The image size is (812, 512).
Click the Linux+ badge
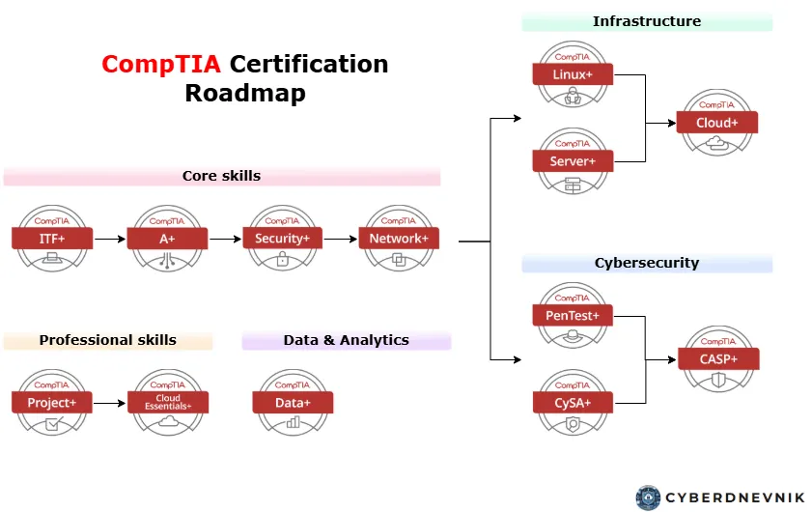pos(573,74)
